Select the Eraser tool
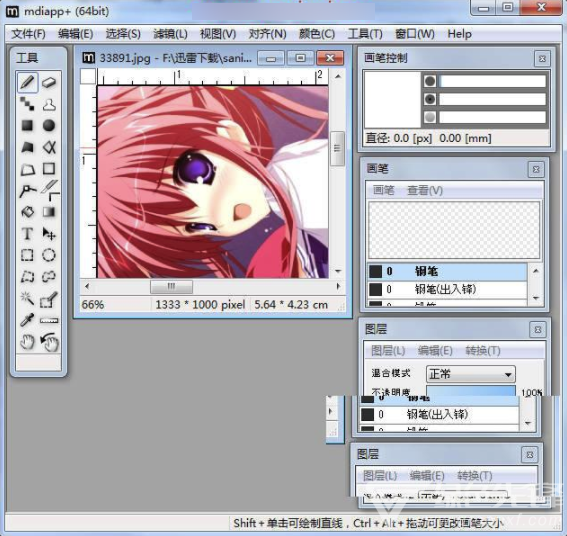 (49, 82)
